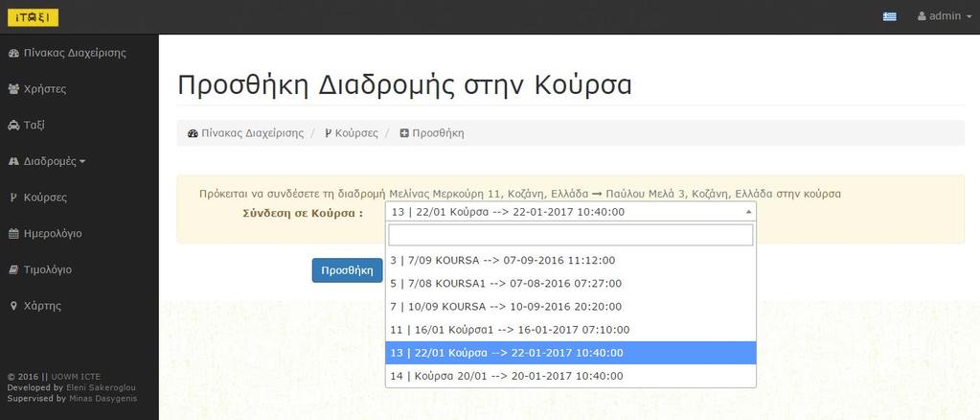Click the road icon beside Διαδρομές
980x420 pixels.
[13, 161]
